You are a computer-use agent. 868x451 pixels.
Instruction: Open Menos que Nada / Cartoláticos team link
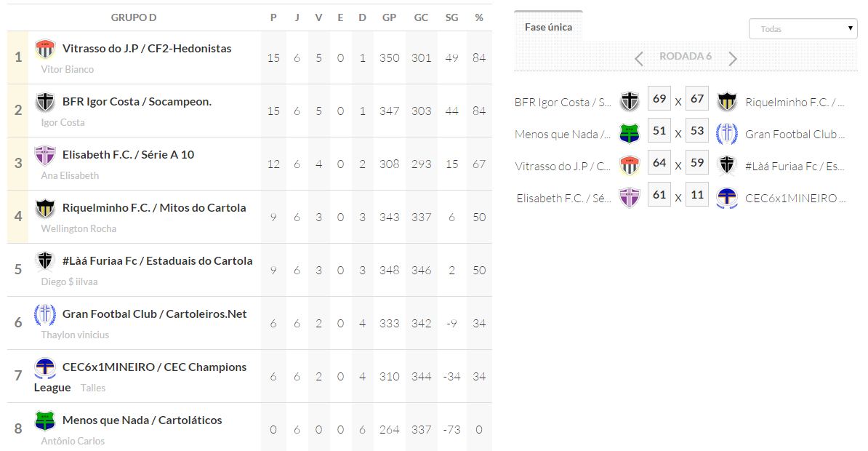click(142, 420)
